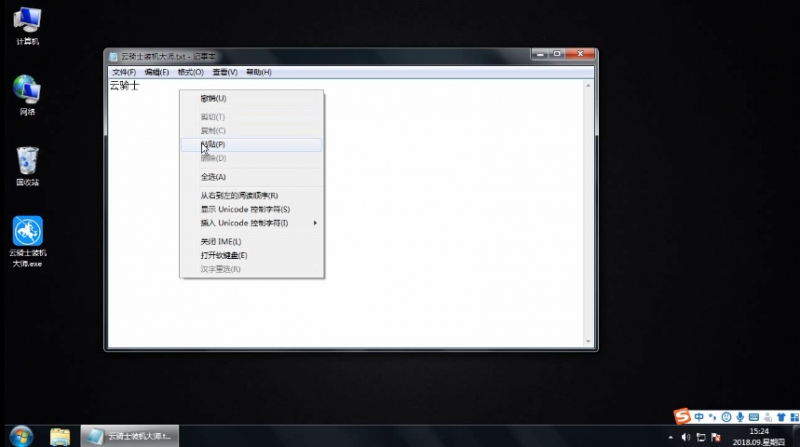Choose 粘贴(P) in the context menu
Viewport: 800px width, 447px height.
(x=252, y=144)
